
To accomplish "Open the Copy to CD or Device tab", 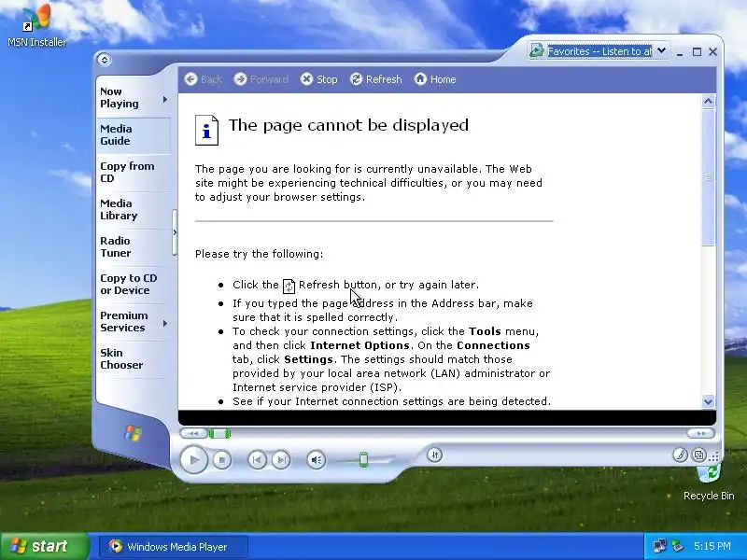I will click(134, 285).
